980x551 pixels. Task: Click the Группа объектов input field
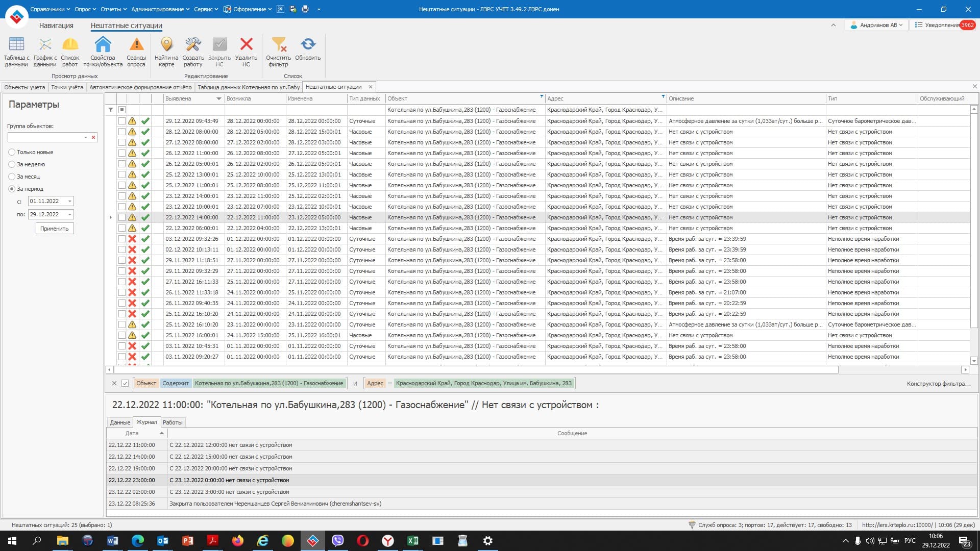pyautogui.click(x=45, y=137)
